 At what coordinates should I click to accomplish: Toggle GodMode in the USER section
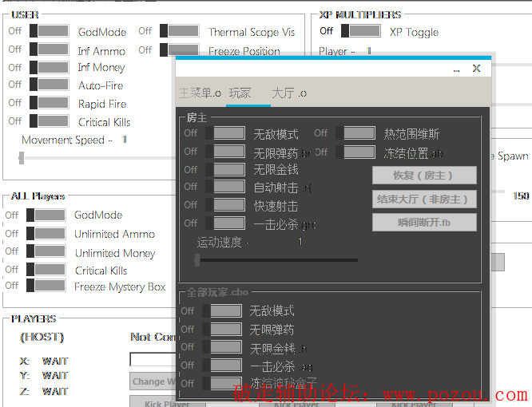[49, 31]
